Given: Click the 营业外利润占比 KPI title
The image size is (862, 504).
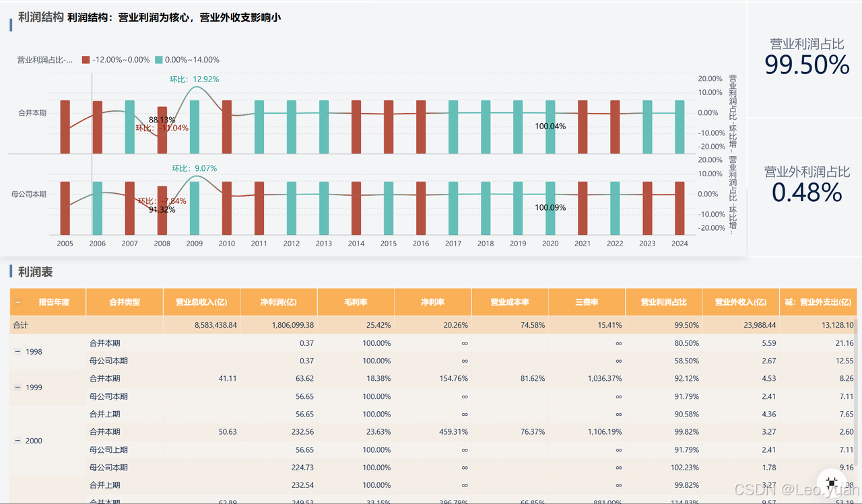Looking at the screenshot, I should pyautogui.click(x=807, y=172).
